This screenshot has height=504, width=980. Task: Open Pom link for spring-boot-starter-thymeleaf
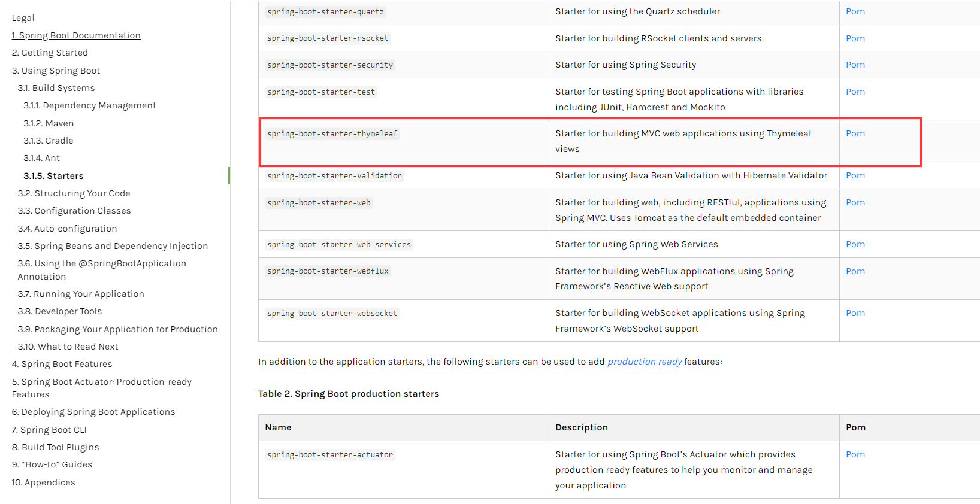[855, 133]
